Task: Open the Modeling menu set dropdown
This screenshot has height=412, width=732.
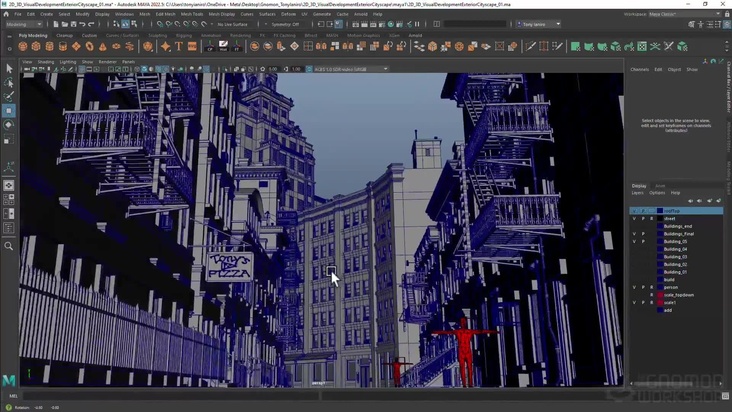Action: [x=23, y=24]
